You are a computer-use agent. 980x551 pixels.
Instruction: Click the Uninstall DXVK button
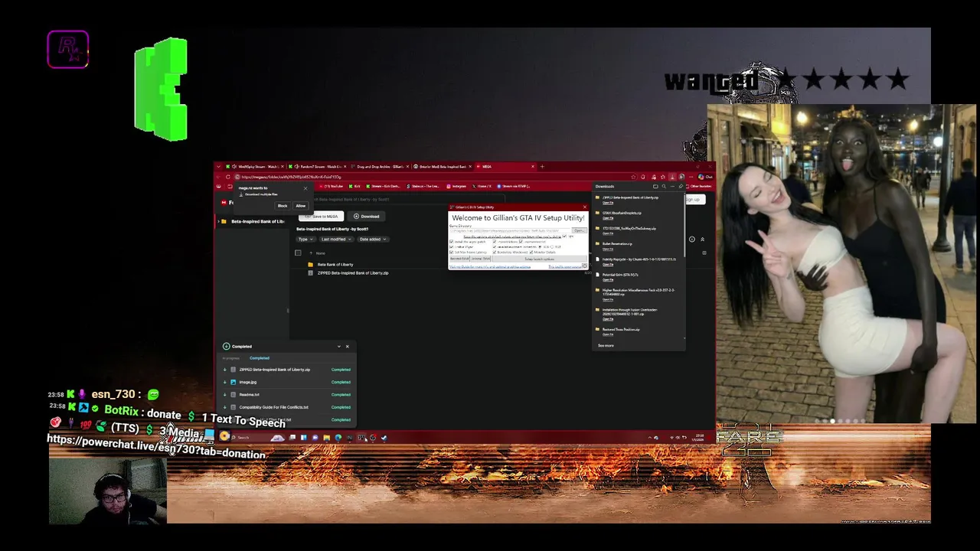tap(481, 259)
